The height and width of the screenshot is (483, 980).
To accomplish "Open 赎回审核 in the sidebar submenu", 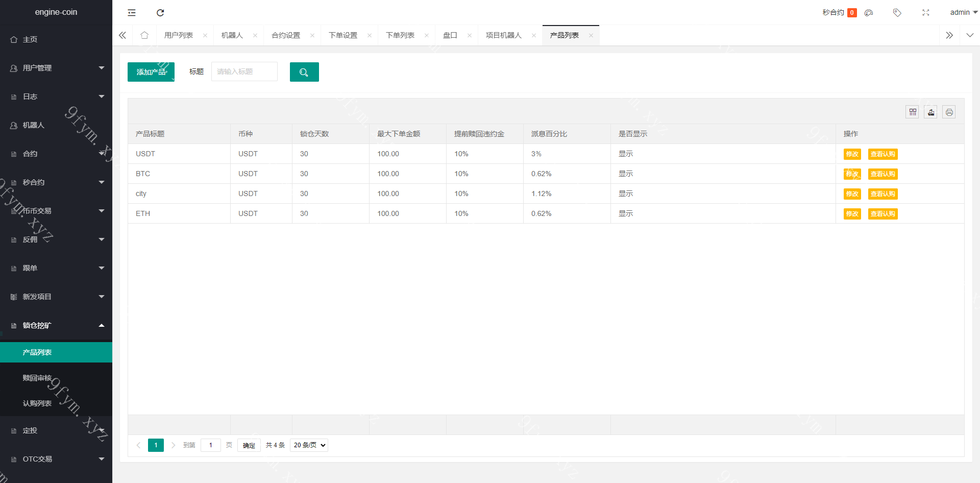I will 56,378.
